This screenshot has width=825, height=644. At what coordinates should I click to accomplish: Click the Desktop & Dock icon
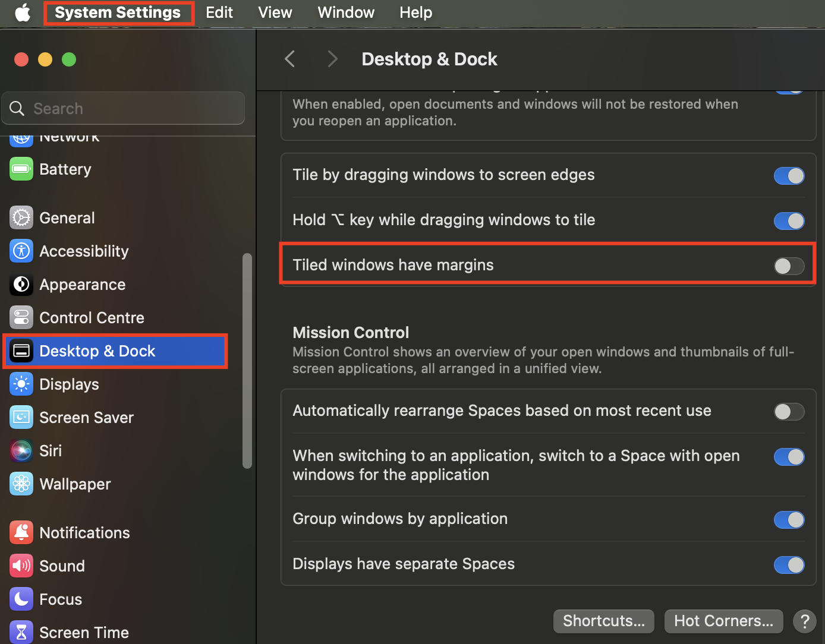tap(21, 351)
